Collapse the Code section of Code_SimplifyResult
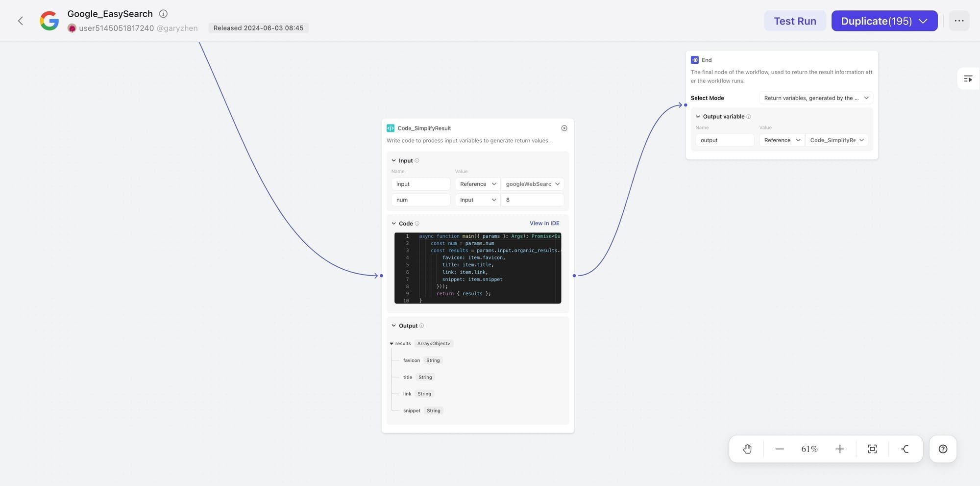980x486 pixels. click(394, 223)
